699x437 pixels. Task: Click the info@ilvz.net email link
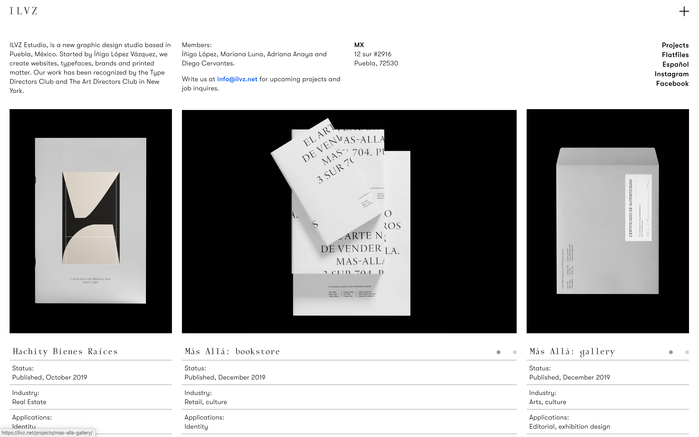click(x=237, y=79)
